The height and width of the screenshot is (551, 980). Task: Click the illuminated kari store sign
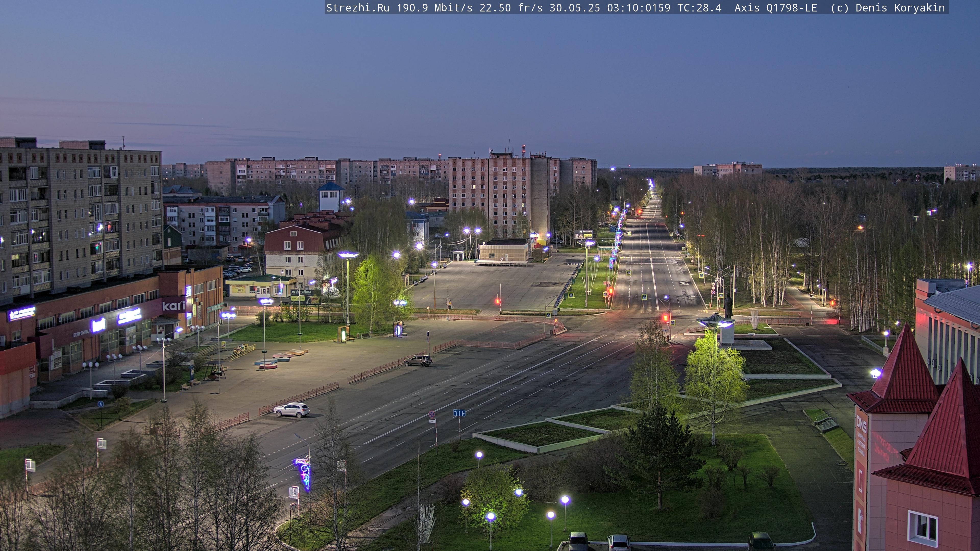[174, 305]
